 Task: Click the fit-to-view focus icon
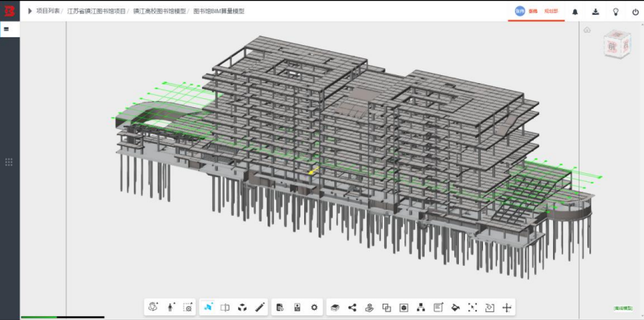[473, 308]
